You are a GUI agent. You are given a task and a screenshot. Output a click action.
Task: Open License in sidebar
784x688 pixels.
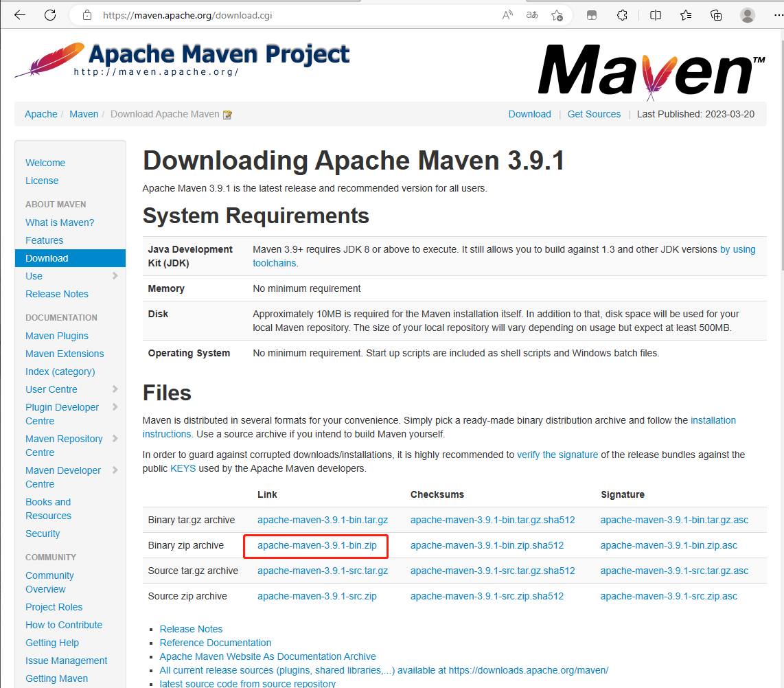pyautogui.click(x=42, y=181)
